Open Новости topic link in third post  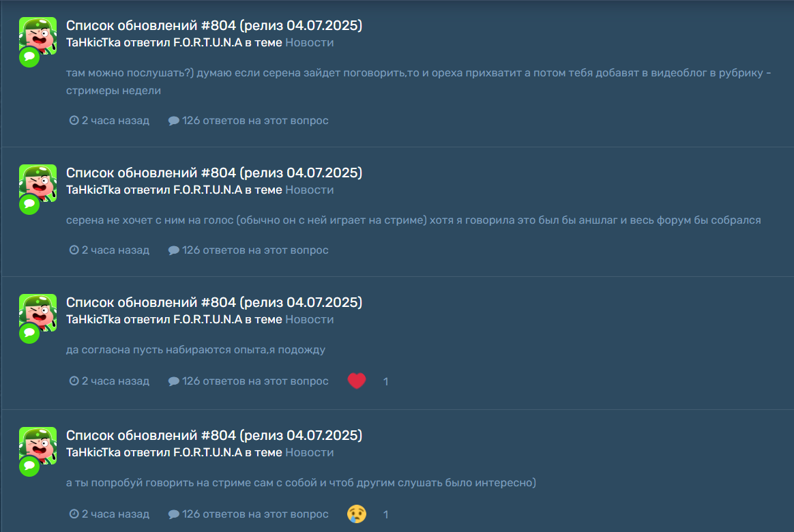[310, 319]
